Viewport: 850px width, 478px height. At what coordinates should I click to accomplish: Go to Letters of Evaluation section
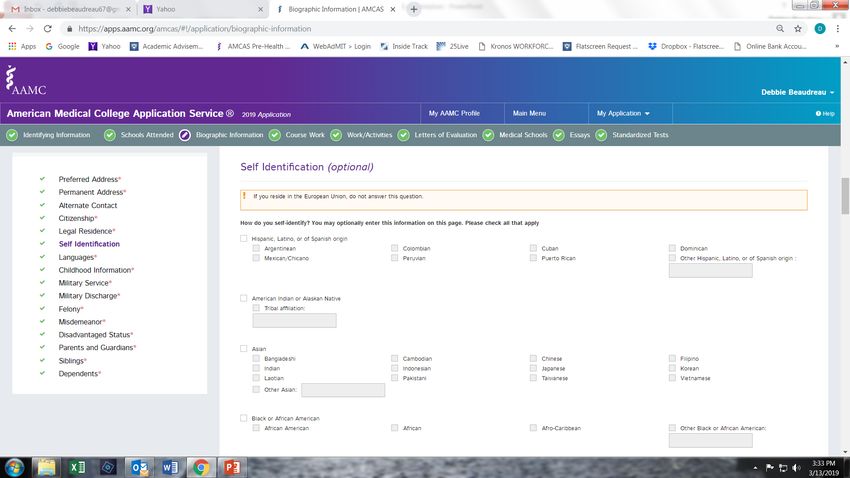[437, 135]
